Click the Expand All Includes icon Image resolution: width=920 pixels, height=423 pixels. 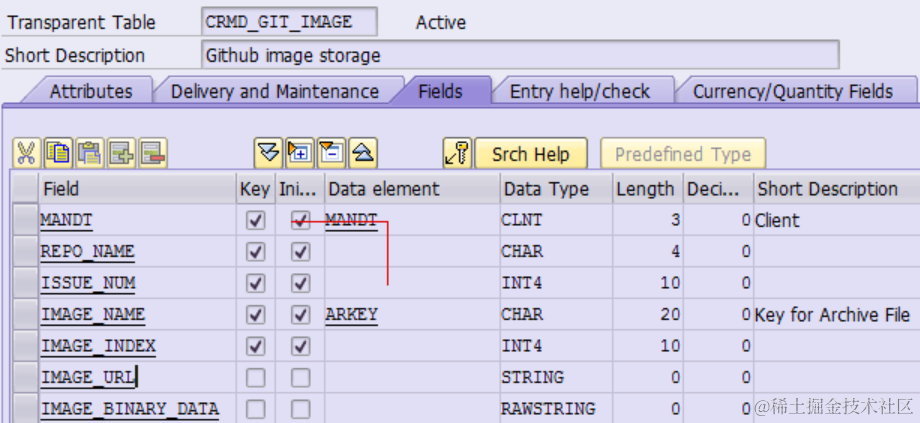click(269, 154)
